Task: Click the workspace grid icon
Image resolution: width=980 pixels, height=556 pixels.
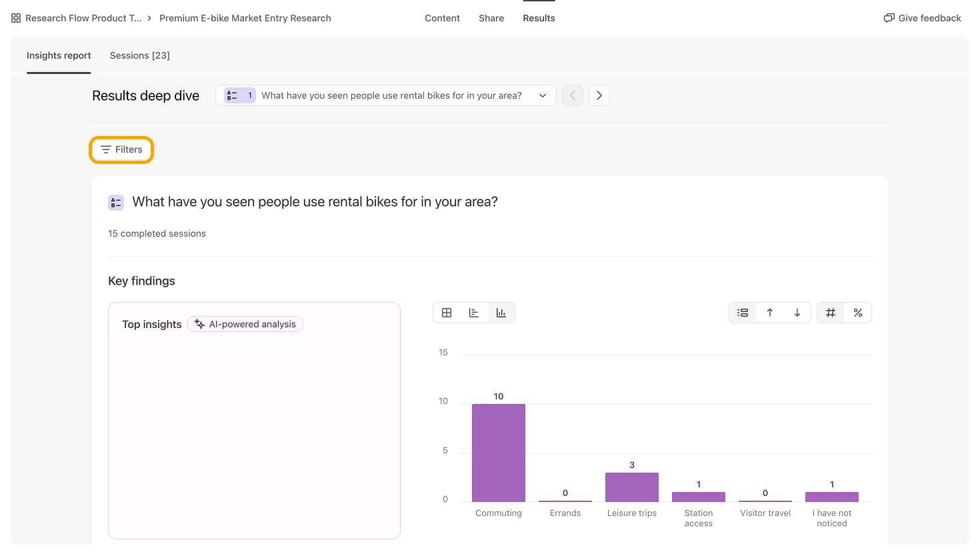Action: coord(16,18)
